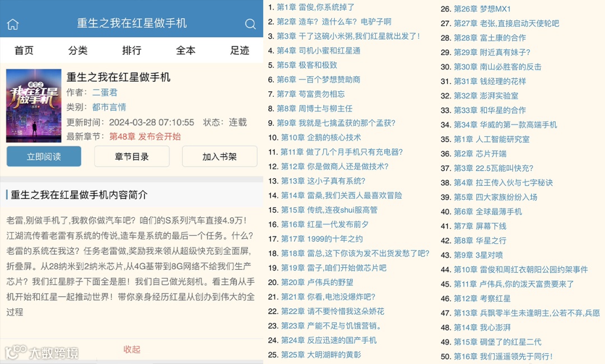Open 第22章 请不要怜惜我这朵娇花

pos(333,311)
